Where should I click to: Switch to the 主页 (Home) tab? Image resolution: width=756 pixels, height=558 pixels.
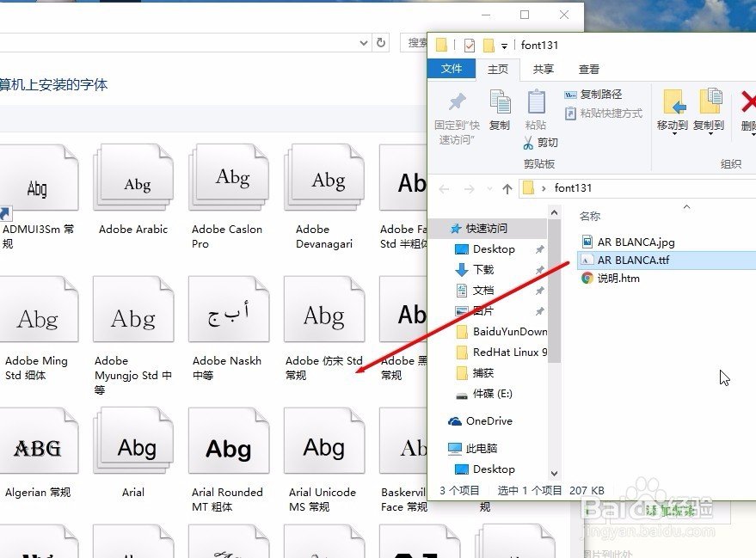pyautogui.click(x=498, y=70)
